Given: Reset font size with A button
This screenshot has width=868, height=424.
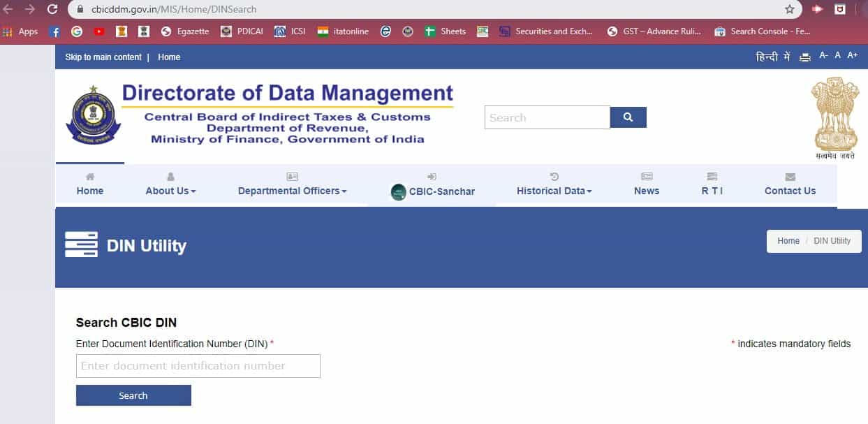Looking at the screenshot, I should click(x=838, y=55).
